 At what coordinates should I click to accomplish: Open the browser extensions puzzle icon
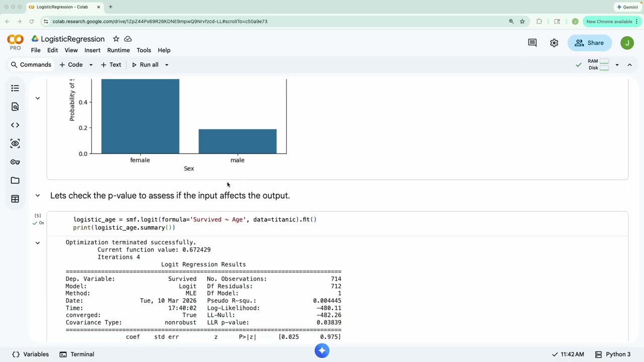coord(539,22)
